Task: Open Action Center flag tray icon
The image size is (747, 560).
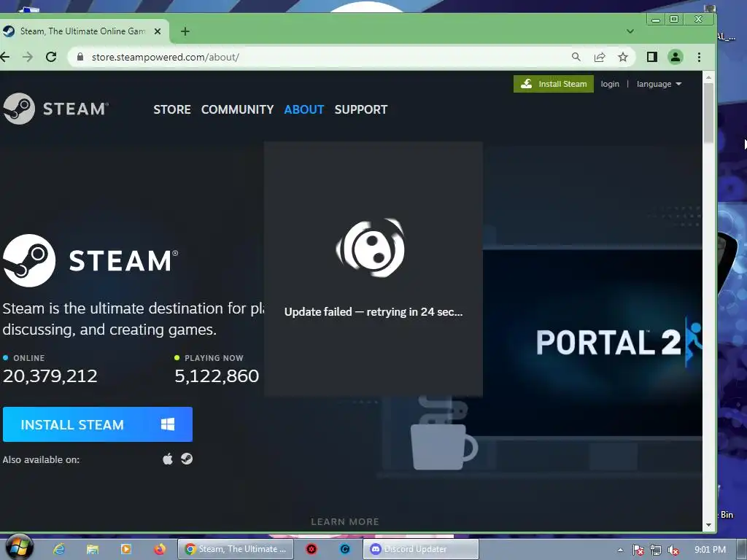Action: click(638, 550)
